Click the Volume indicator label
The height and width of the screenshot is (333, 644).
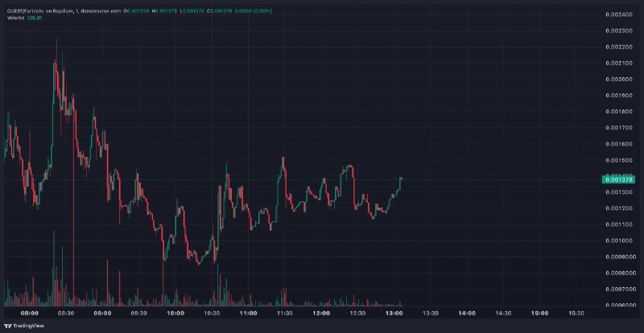[14, 18]
